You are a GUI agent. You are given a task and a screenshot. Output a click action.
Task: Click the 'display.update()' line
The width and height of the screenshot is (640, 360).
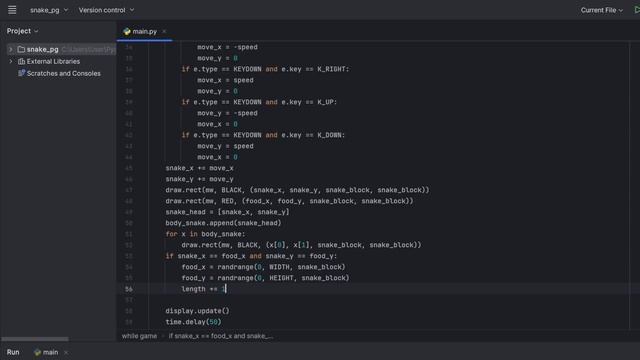tap(197, 311)
